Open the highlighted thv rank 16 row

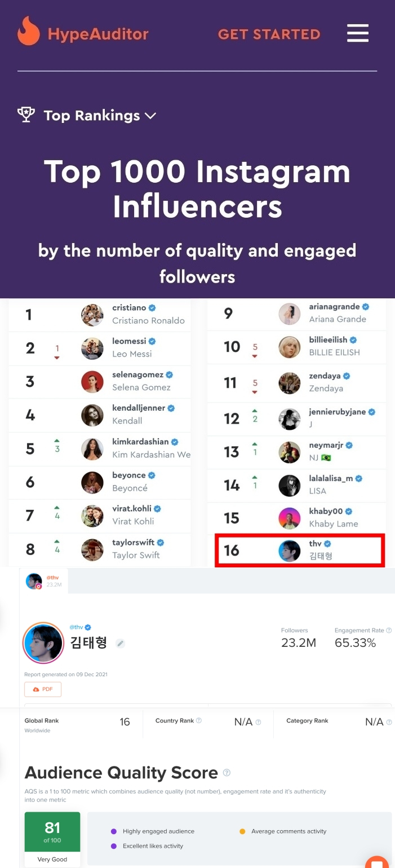tap(300, 550)
